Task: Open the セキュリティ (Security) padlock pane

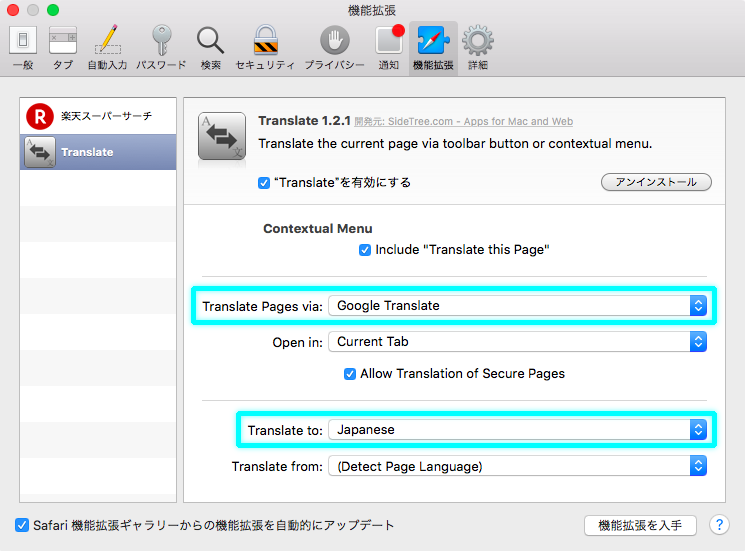Action: [265, 48]
